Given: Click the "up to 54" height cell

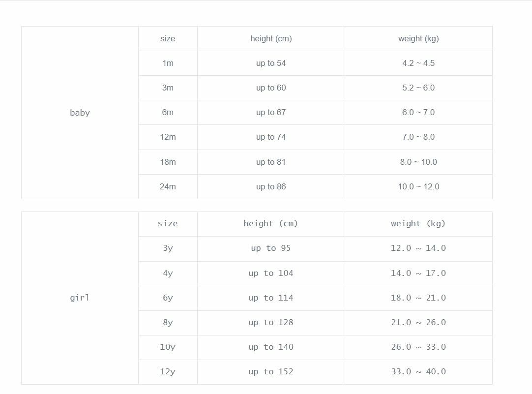Looking at the screenshot, I should (x=271, y=63).
